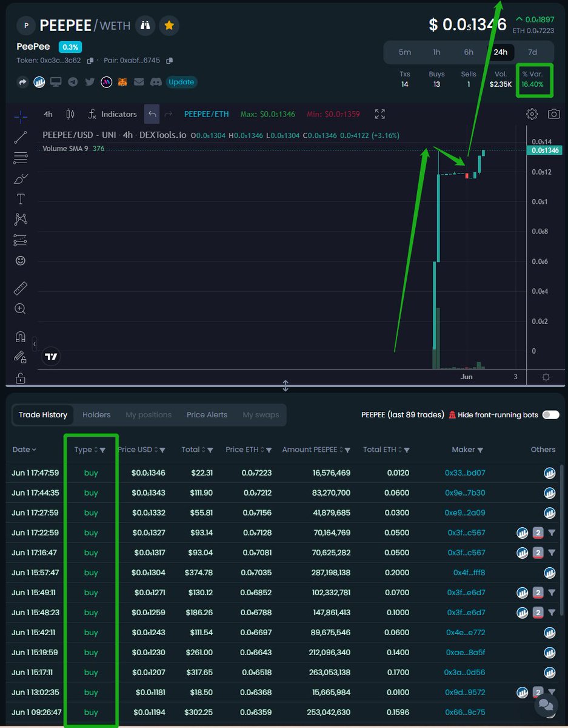Select the 6h timeframe tab
568x728 pixels.
469,52
